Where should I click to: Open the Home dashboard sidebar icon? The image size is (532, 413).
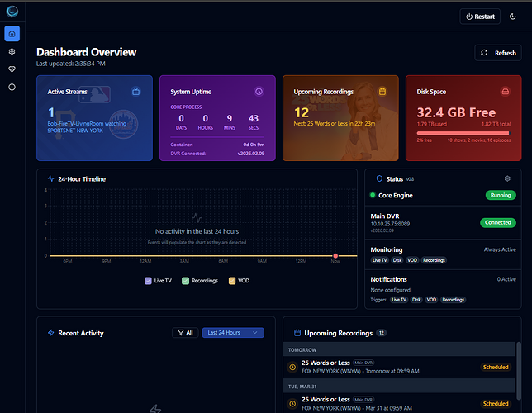coord(12,34)
